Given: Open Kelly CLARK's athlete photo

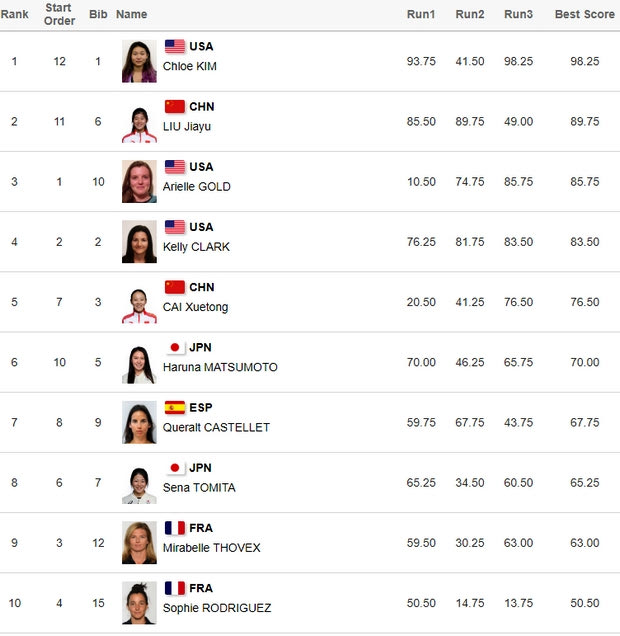Looking at the screenshot, I should 139,242.
